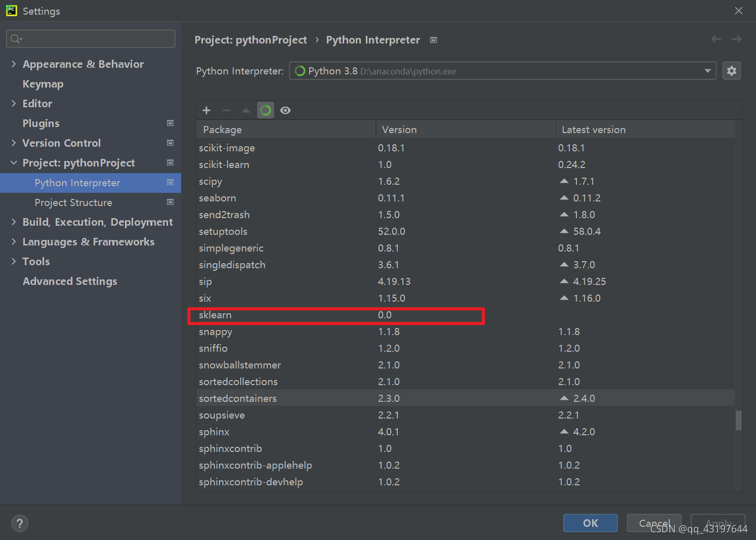Click the project icon beside Project Structure
756x540 pixels.
pyautogui.click(x=171, y=202)
